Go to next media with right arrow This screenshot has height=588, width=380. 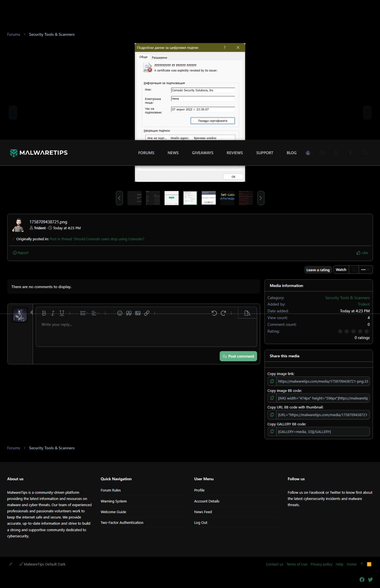coord(367,112)
